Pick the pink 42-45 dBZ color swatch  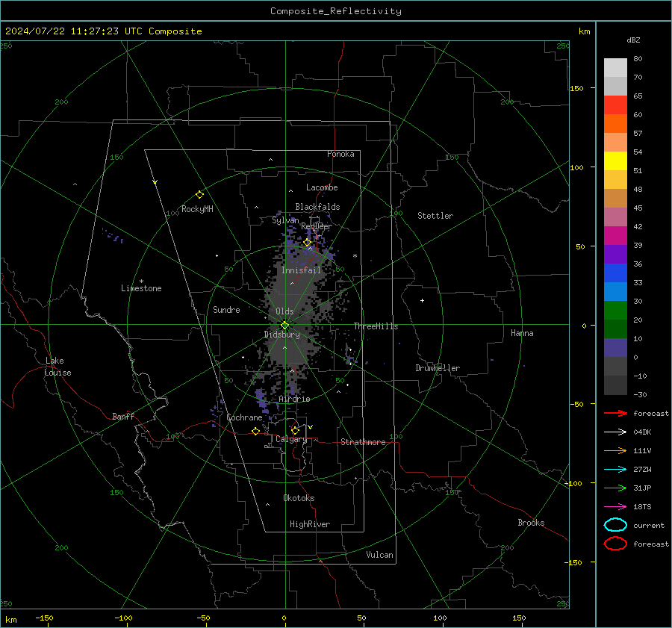pyautogui.click(x=615, y=217)
